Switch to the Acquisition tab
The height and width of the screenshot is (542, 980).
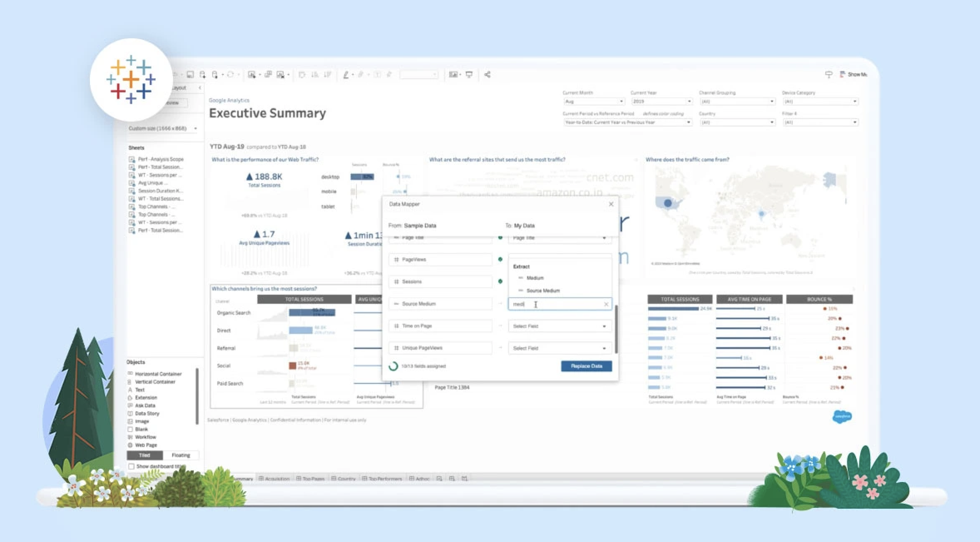[x=274, y=479]
